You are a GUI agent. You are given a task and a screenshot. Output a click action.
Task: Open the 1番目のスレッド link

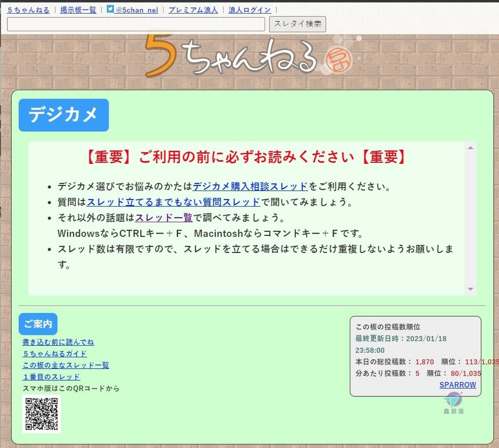pyautogui.click(x=51, y=377)
